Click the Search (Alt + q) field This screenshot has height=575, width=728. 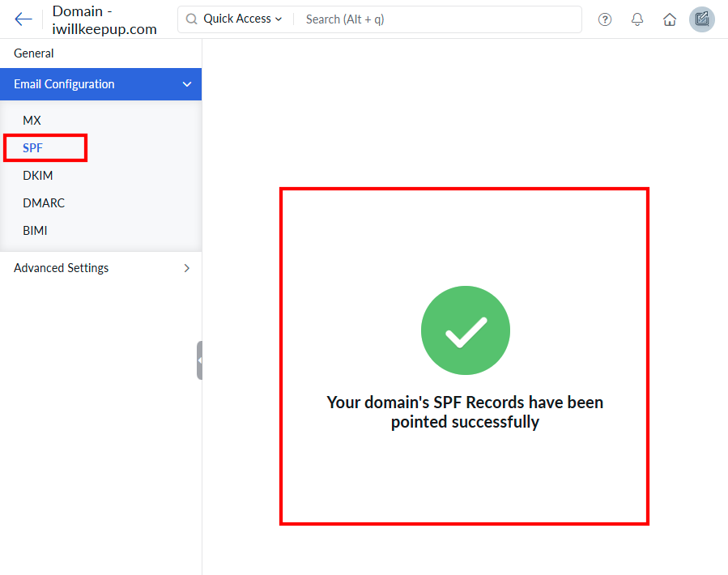437,19
